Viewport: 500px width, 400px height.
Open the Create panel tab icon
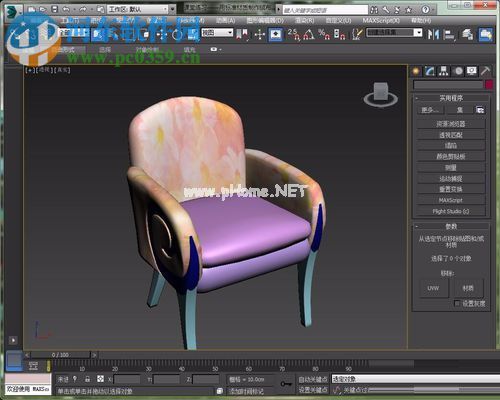coord(416,71)
